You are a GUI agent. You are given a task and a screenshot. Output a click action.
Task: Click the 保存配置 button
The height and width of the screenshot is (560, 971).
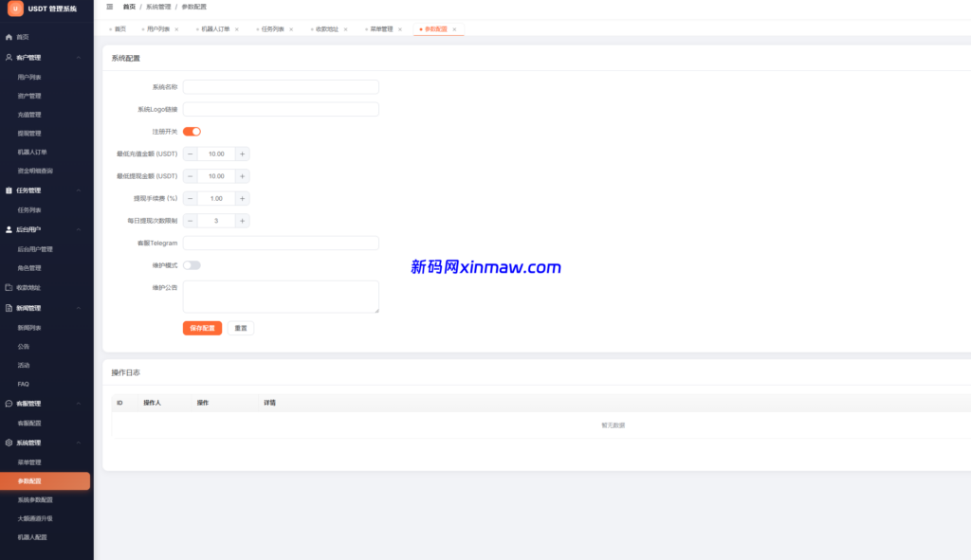[x=202, y=327]
